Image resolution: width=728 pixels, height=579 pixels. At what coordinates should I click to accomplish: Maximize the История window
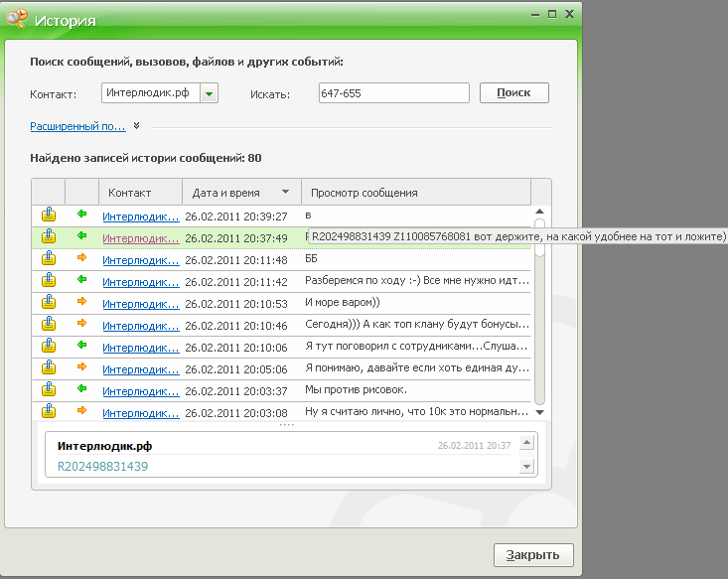tap(552, 14)
